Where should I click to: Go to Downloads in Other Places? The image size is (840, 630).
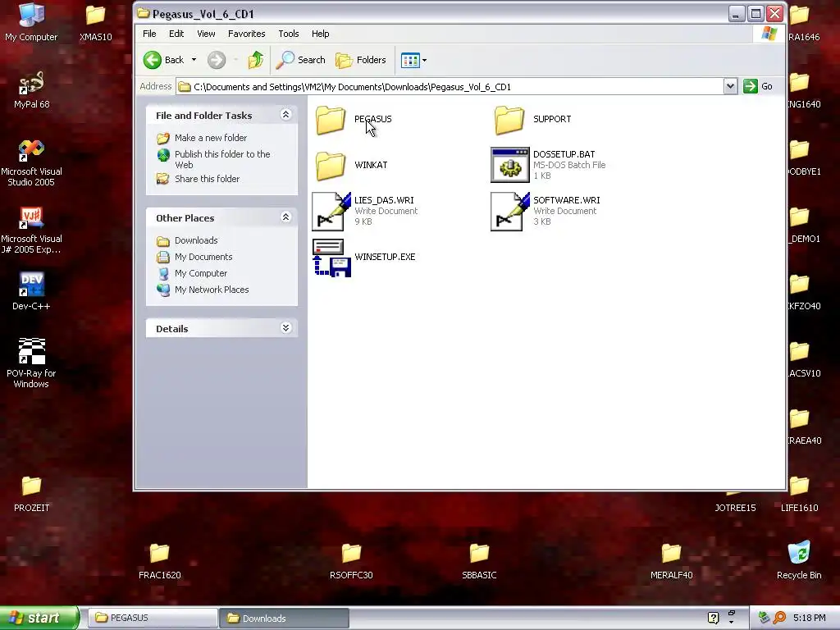[x=196, y=240]
